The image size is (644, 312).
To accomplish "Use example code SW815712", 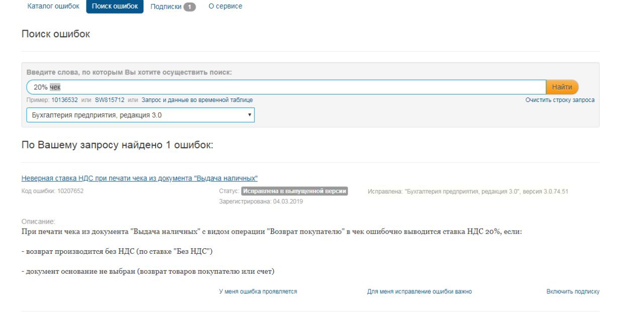I will 110,100.
